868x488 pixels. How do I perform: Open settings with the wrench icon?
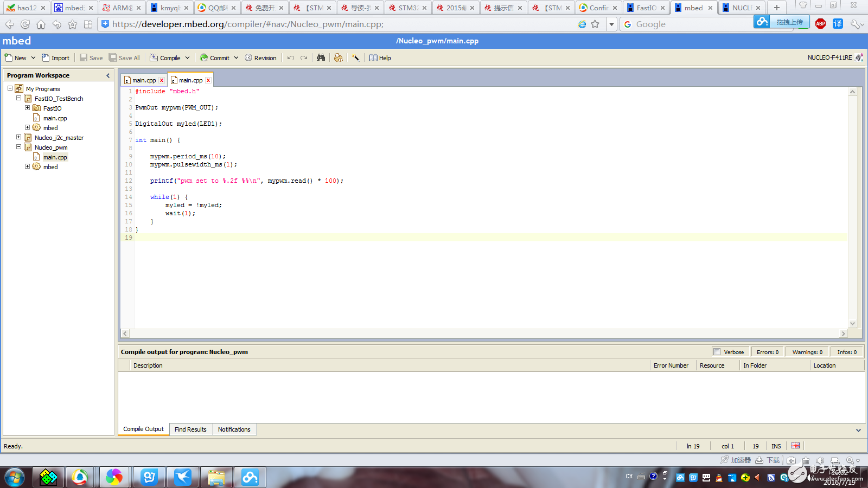tap(356, 57)
